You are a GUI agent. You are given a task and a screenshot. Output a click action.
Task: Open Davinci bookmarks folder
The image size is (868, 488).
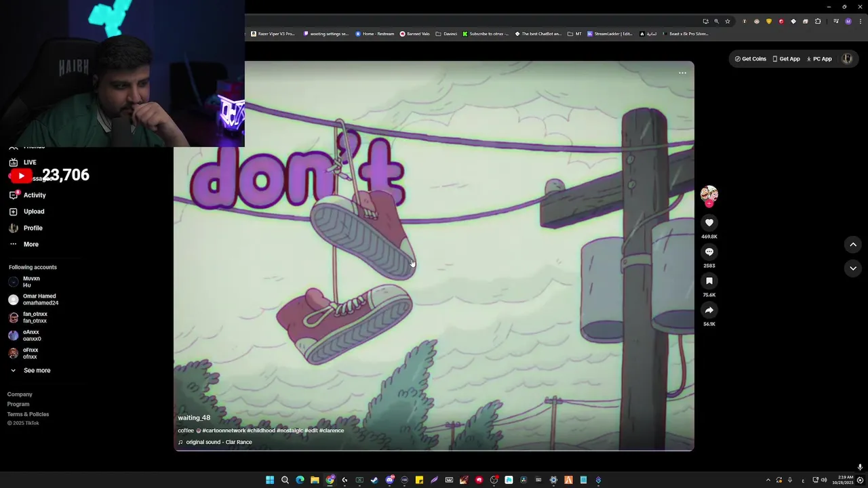tap(446, 34)
